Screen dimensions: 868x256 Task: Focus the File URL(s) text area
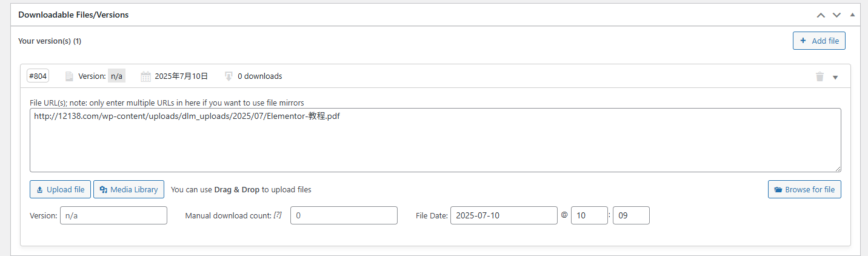[x=435, y=140]
